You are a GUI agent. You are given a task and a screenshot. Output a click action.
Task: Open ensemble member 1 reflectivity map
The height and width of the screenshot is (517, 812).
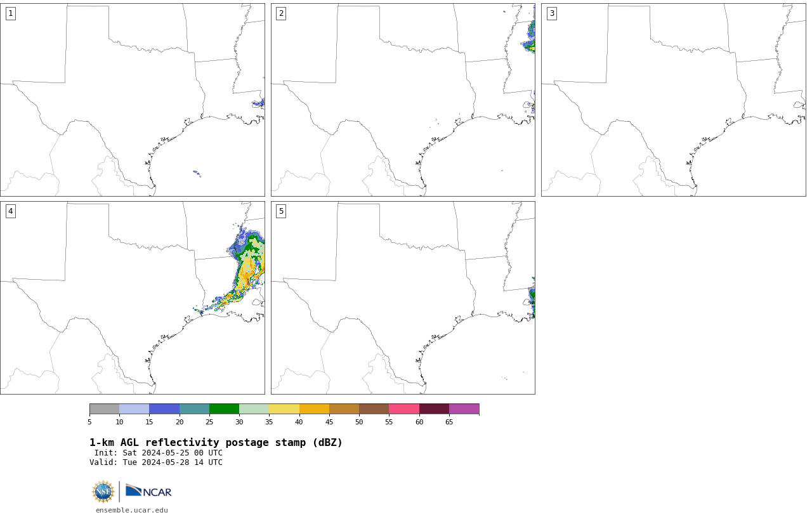[133, 100]
